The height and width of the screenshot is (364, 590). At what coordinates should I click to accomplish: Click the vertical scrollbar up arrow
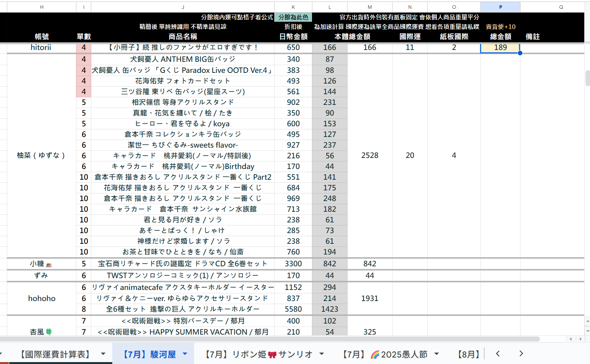(587, 322)
